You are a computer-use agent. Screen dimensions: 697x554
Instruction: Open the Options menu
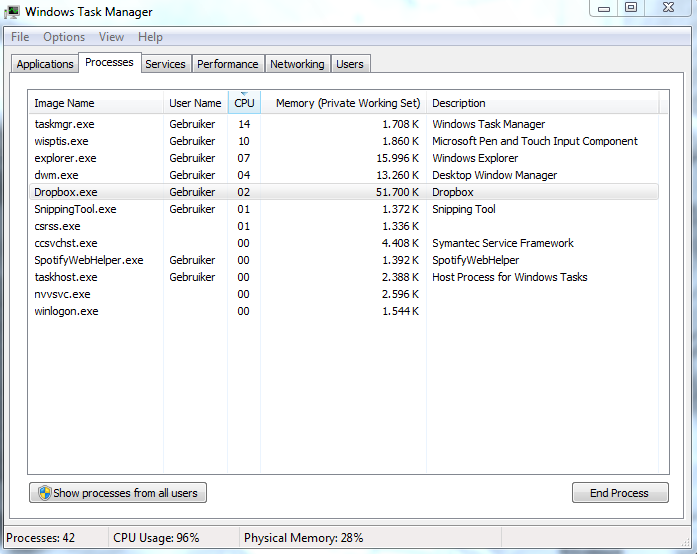pyautogui.click(x=64, y=37)
